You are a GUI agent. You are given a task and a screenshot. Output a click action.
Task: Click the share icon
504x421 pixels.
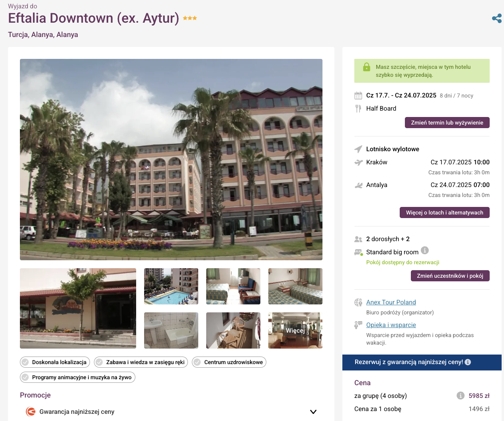click(497, 18)
